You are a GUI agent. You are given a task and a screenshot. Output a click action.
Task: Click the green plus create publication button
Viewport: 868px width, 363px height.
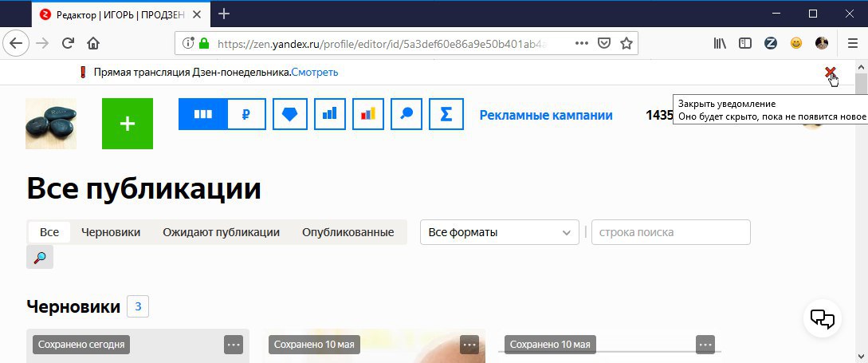[128, 124]
